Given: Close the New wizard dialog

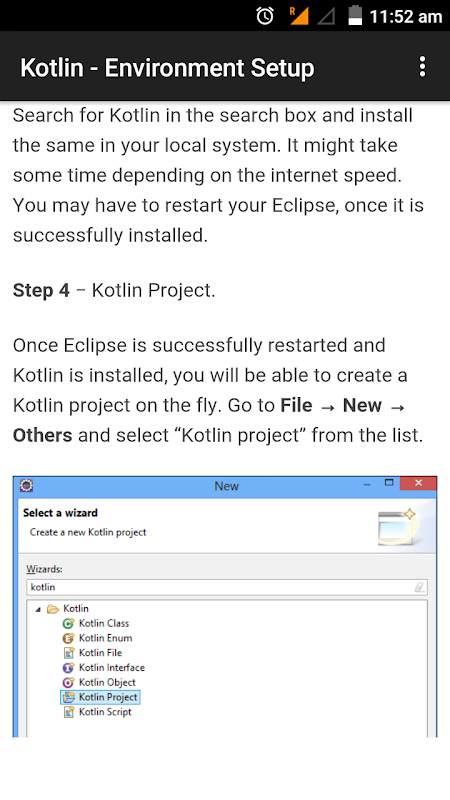Looking at the screenshot, I should pos(418,483).
